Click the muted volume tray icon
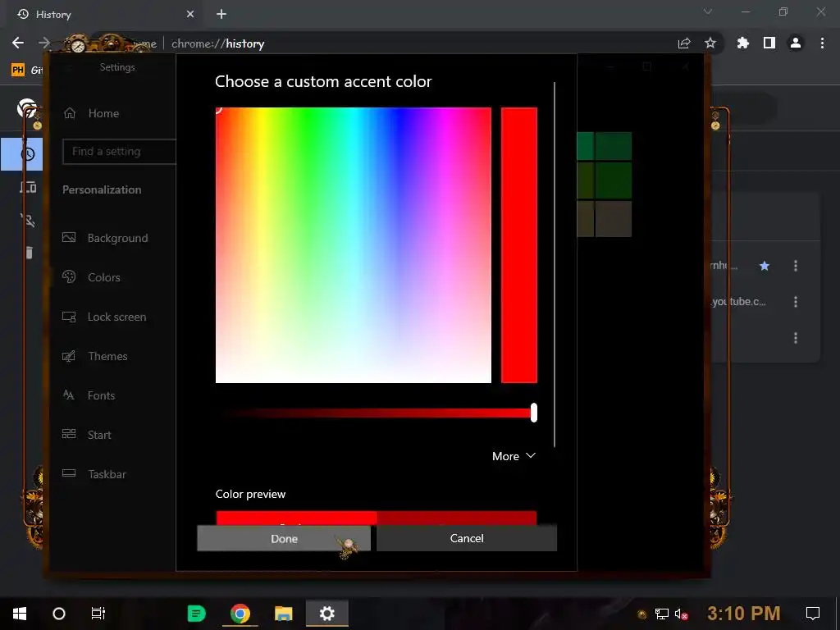840x630 pixels. [681, 614]
